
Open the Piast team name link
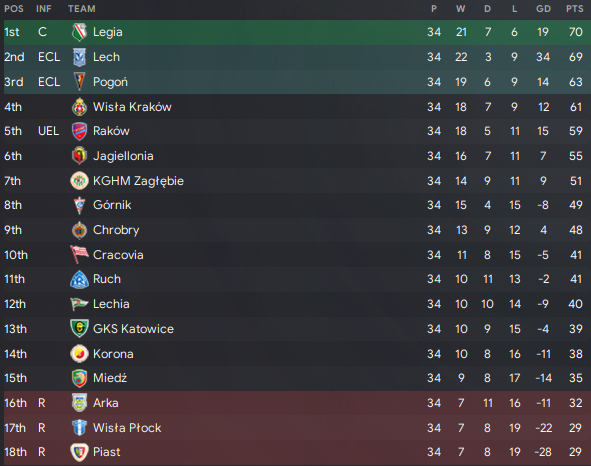[x=107, y=452]
